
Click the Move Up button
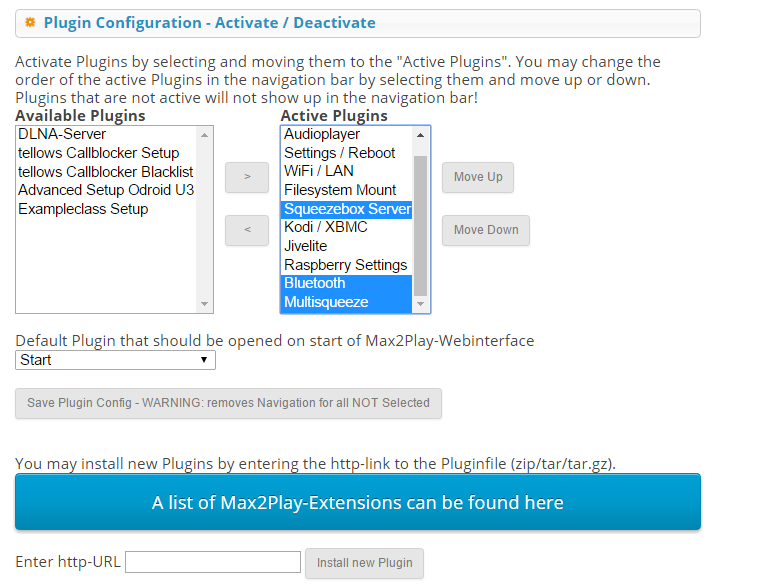[x=478, y=177]
